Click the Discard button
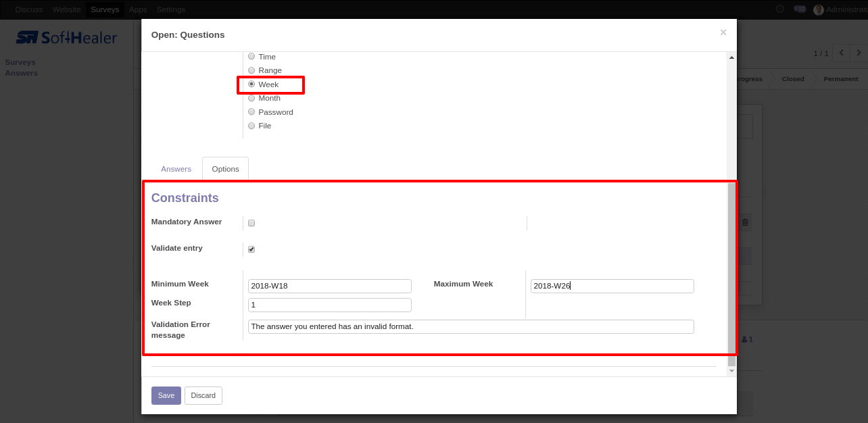Viewport: 868px width, 423px height. tap(203, 395)
